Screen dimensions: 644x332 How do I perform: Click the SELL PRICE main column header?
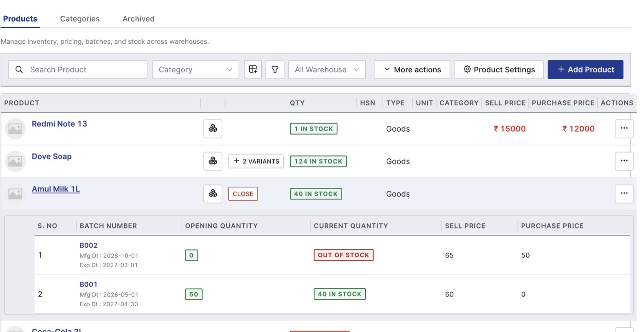505,103
